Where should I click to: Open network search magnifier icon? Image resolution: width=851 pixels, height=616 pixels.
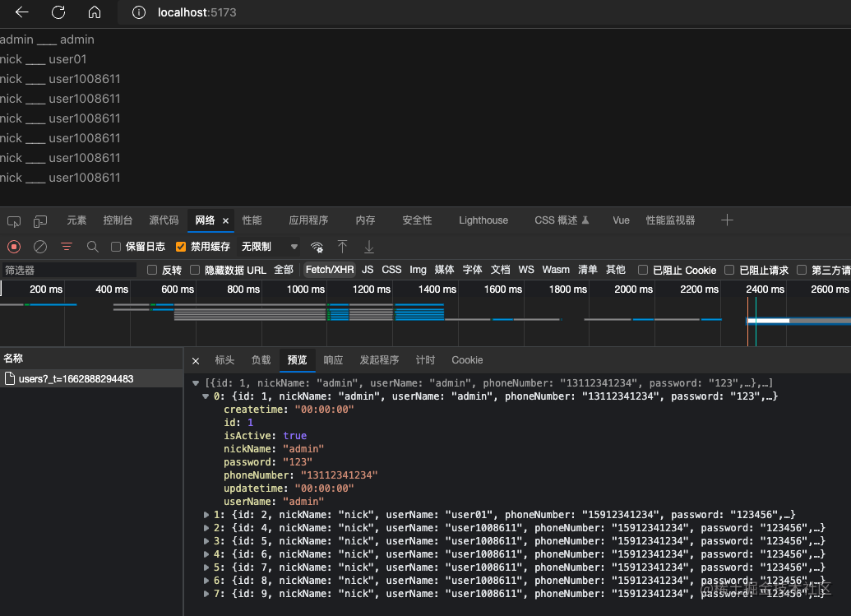[x=93, y=247]
